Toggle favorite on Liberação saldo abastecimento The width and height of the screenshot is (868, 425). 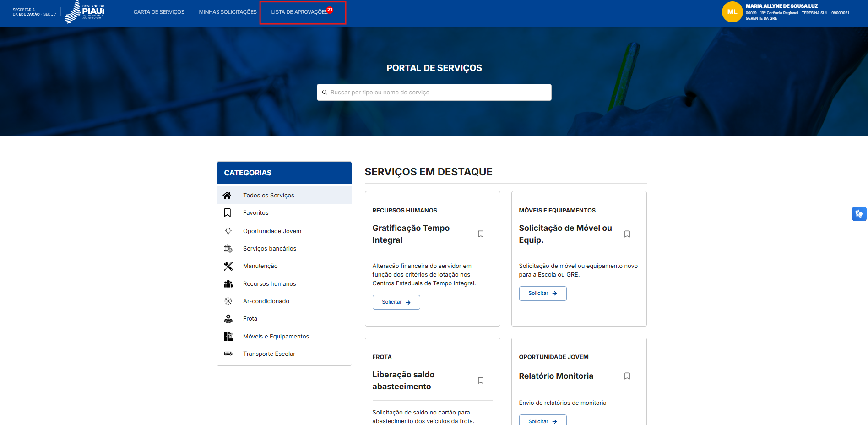click(x=481, y=381)
